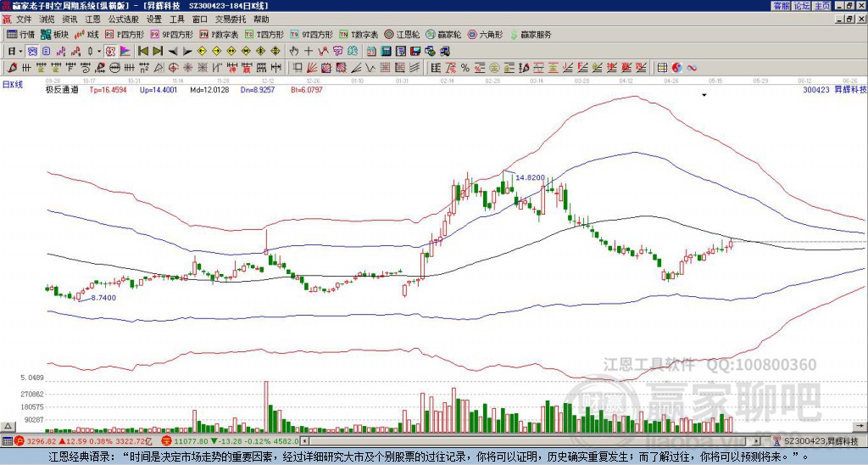
Task: Open the P四方形 tool
Action: (x=125, y=34)
